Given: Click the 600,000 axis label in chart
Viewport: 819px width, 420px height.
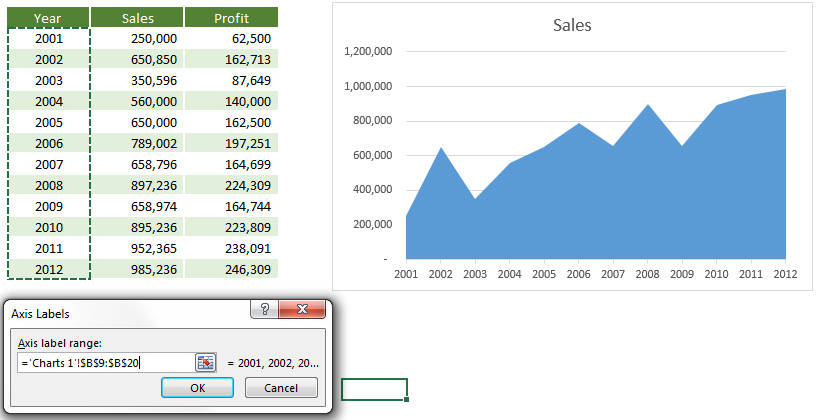Looking at the screenshot, I should [x=372, y=155].
